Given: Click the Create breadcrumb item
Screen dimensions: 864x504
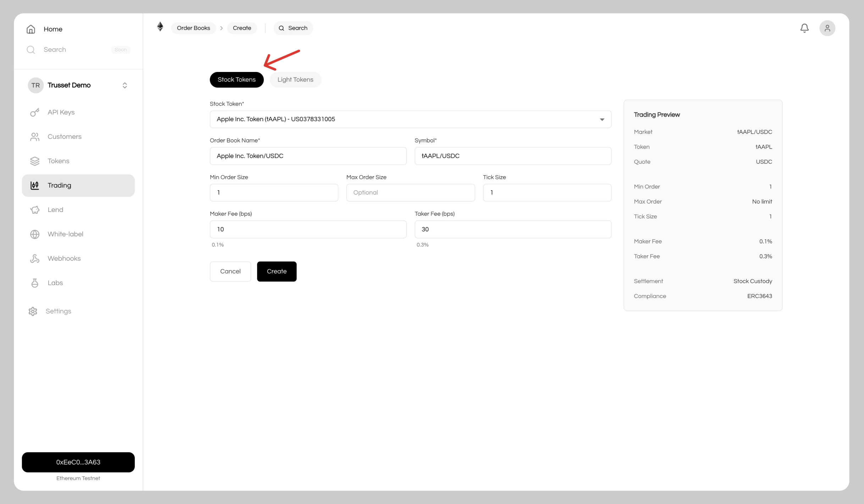Looking at the screenshot, I should tap(242, 28).
